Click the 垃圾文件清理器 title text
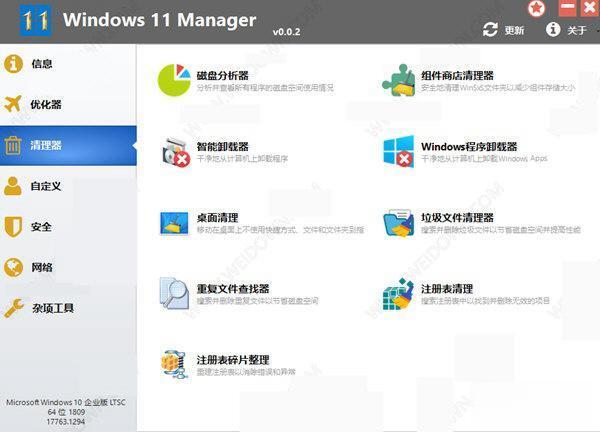The height and width of the screenshot is (432, 600). click(457, 217)
